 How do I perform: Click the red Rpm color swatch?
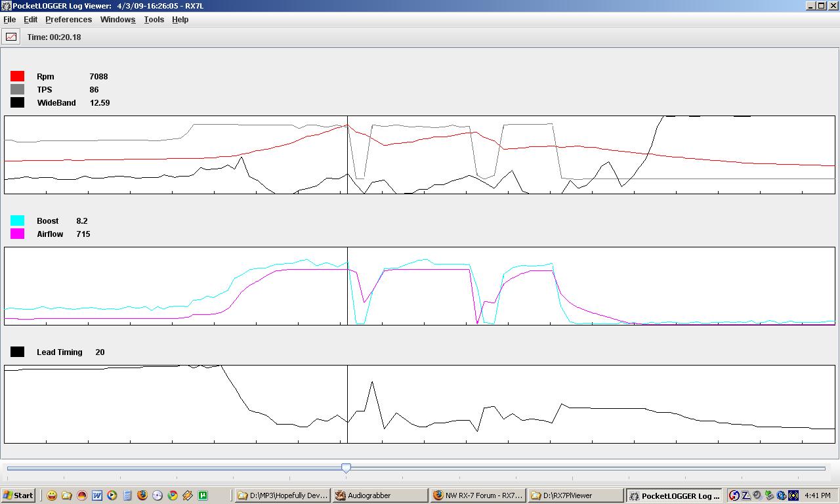18,76
